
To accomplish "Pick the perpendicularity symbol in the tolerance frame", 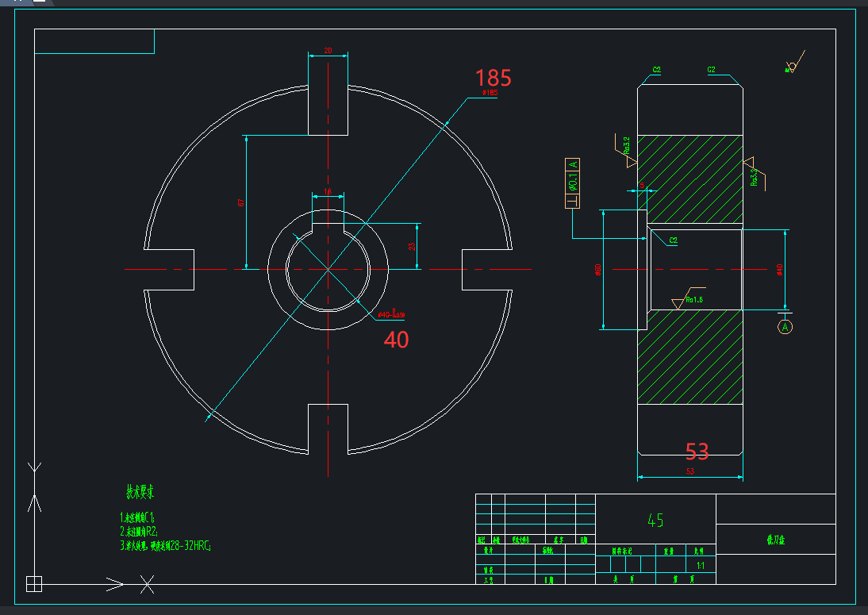I will [x=572, y=201].
